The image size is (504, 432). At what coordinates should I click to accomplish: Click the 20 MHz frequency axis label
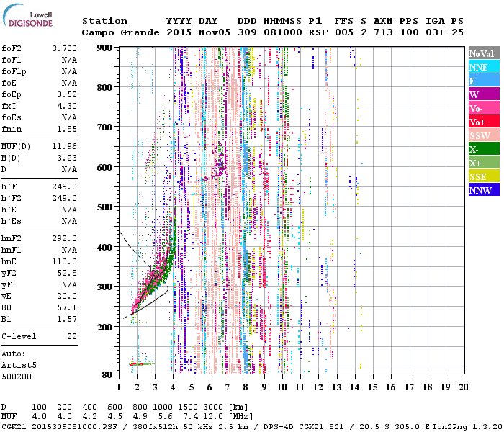pyautogui.click(x=463, y=387)
